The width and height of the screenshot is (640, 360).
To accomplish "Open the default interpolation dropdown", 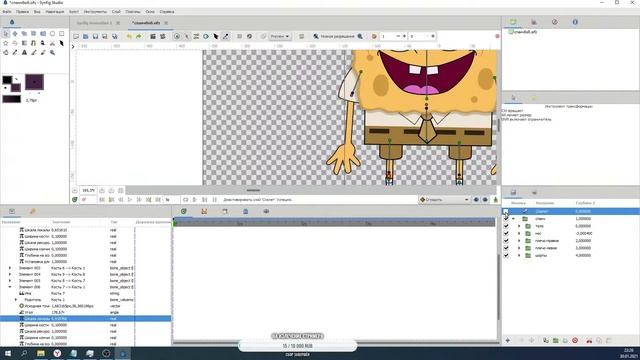I will point(444,200).
